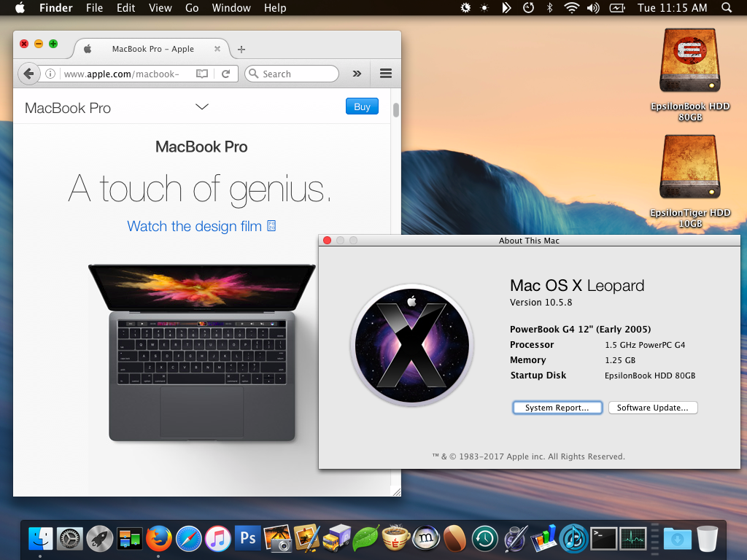747x560 pixels.
Task: Open the coffee bean app in dock
Action: [x=455, y=539]
